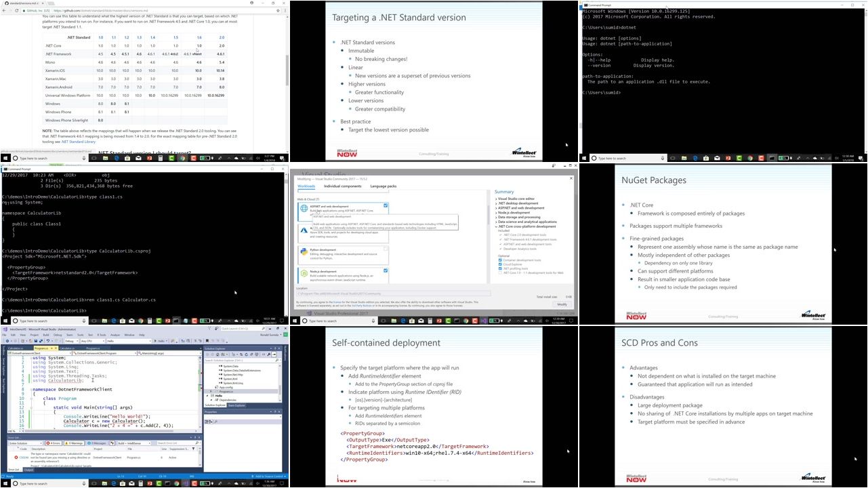Viewport: 868px width, 488px height.
Task: Expand .NET desktop development summary
Action: click(496, 203)
